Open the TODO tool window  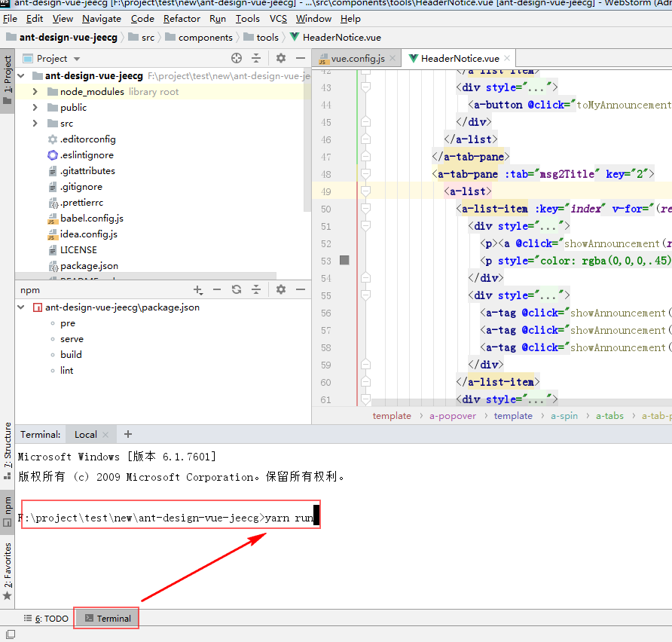pyautogui.click(x=45, y=618)
